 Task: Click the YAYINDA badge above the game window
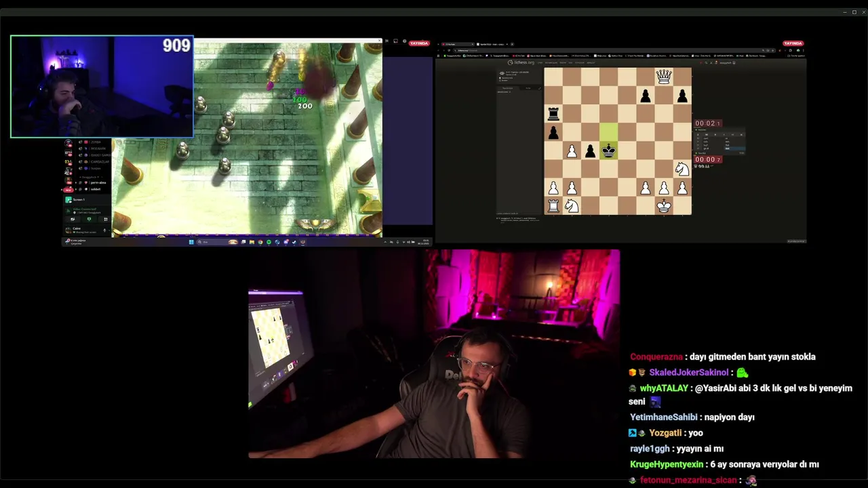418,43
